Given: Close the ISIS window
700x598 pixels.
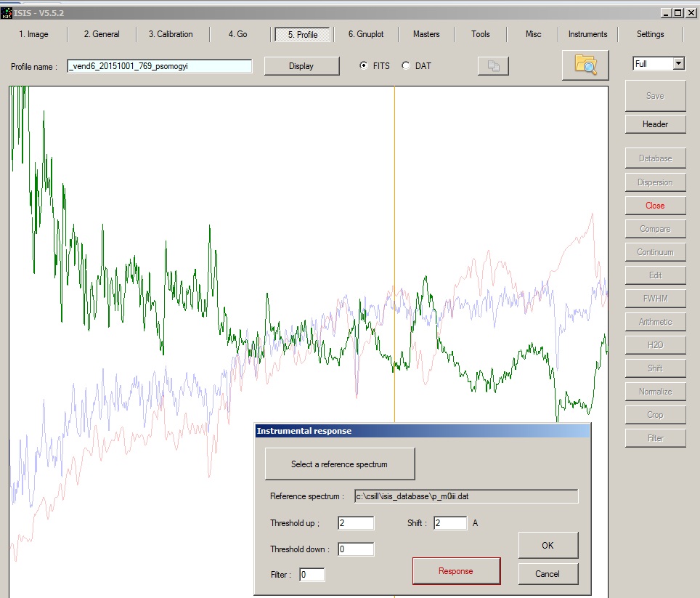Looking at the screenshot, I should coord(691,13).
